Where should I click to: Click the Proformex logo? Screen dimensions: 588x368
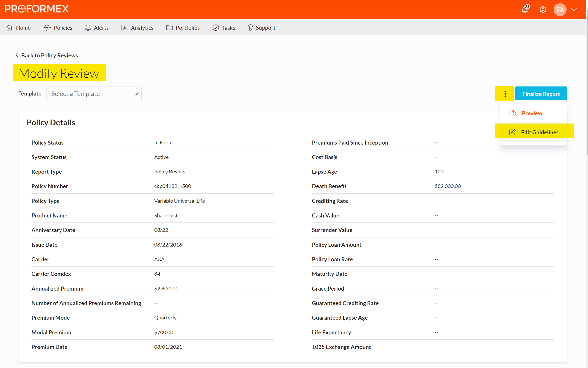click(x=36, y=9)
